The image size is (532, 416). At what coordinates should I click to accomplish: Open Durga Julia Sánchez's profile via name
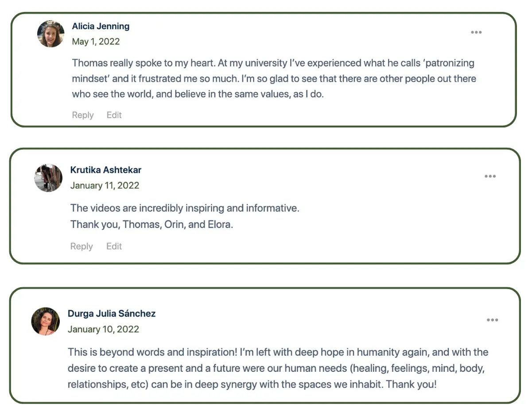click(112, 314)
